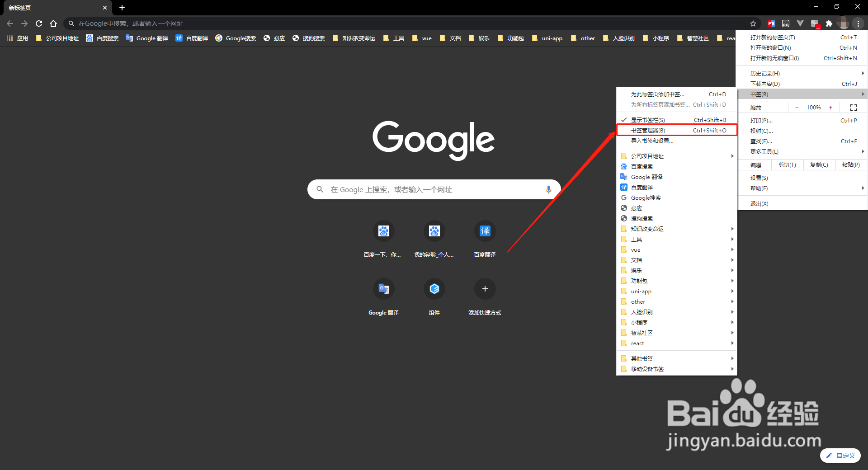
Task: Bookmark this page with the star icon
Action: click(x=753, y=23)
